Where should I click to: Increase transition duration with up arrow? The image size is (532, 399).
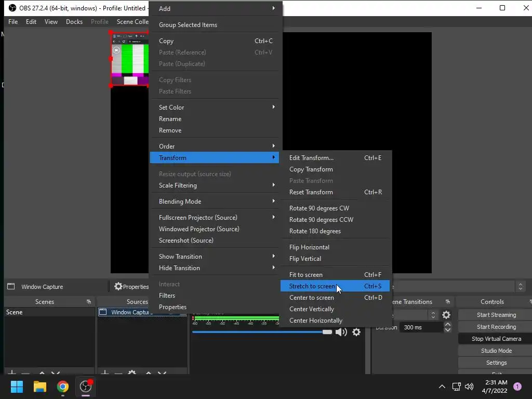448,325
